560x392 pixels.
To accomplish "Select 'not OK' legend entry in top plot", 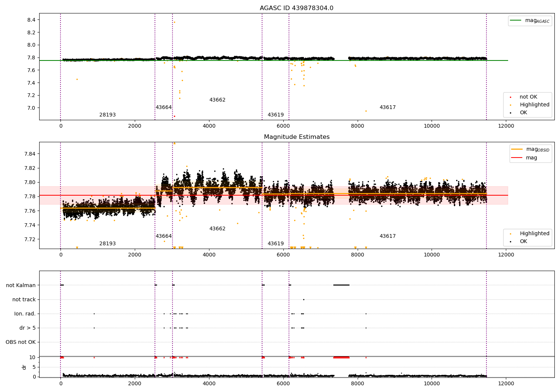I will (528, 97).
